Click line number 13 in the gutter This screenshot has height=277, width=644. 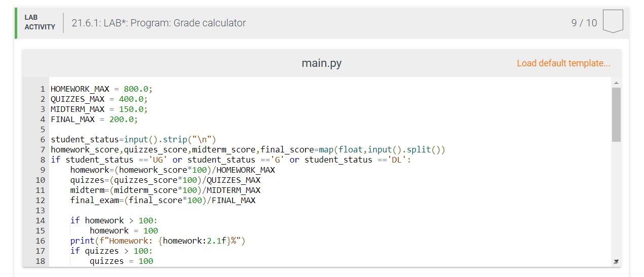click(x=40, y=211)
